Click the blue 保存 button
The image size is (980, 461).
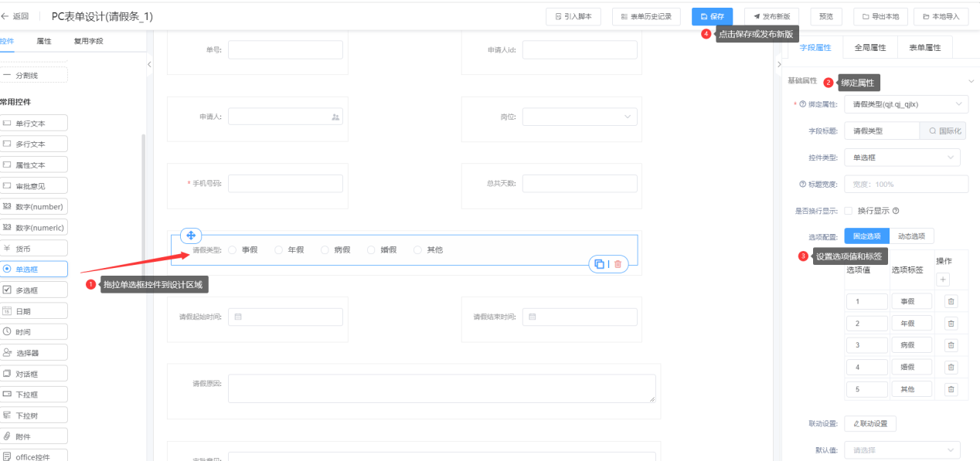(x=712, y=16)
